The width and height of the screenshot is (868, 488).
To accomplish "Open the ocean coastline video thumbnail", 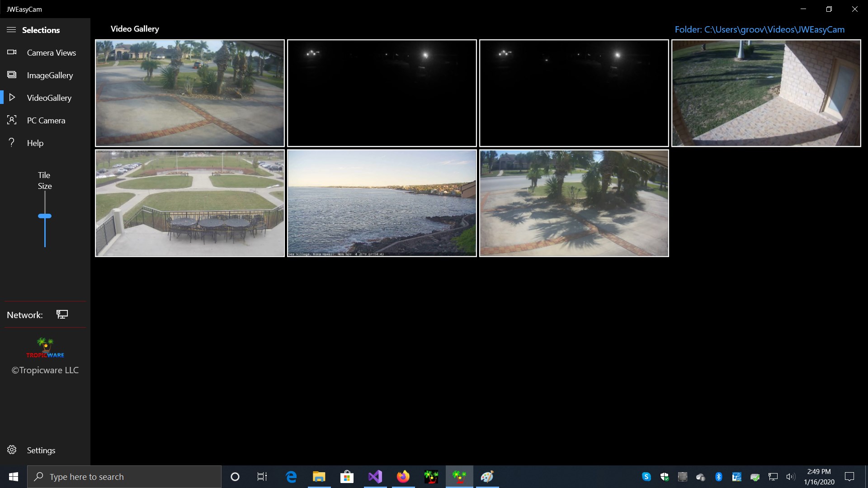I will pyautogui.click(x=382, y=203).
